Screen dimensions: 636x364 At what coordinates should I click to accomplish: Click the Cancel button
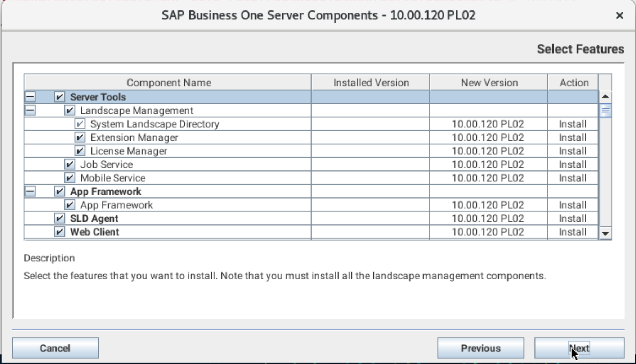[x=55, y=348]
